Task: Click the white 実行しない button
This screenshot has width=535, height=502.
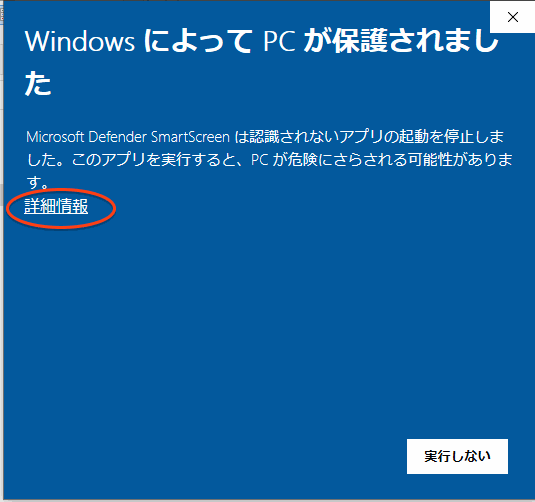Action: [x=457, y=456]
